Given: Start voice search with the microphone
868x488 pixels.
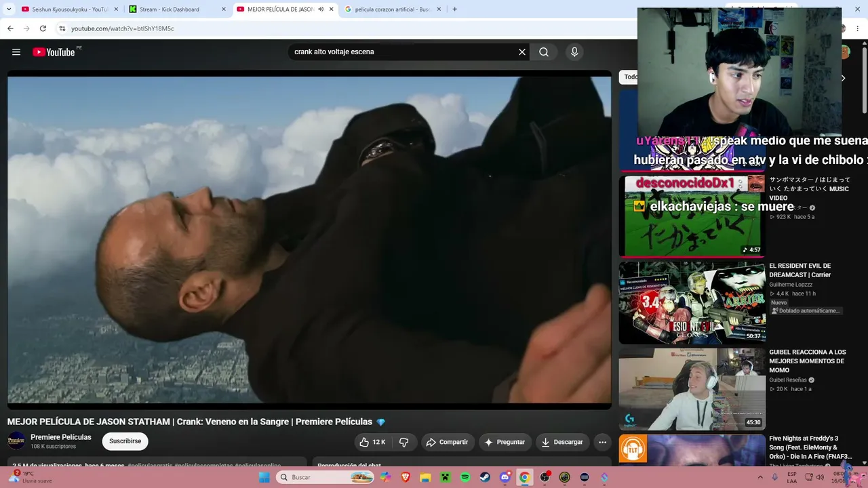Looking at the screenshot, I should coord(574,52).
